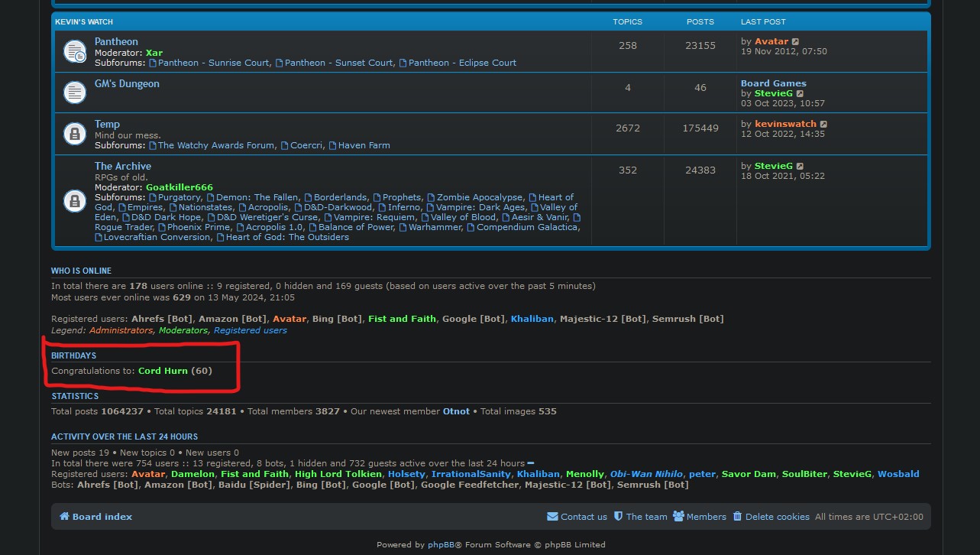
Task: Open the Members list
Action: click(x=700, y=517)
